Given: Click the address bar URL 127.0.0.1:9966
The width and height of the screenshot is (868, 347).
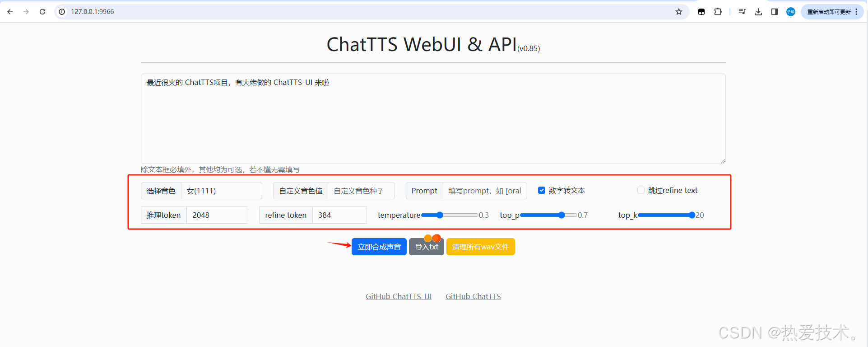Looking at the screenshot, I should point(93,12).
